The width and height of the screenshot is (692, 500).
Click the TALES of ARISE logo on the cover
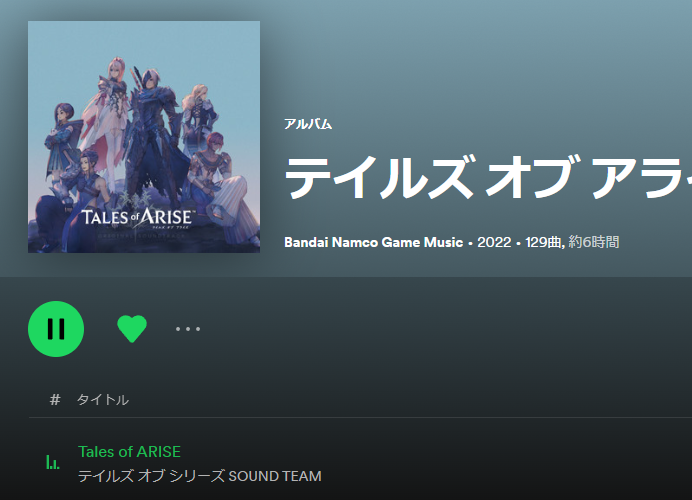pyautogui.click(x=137, y=217)
